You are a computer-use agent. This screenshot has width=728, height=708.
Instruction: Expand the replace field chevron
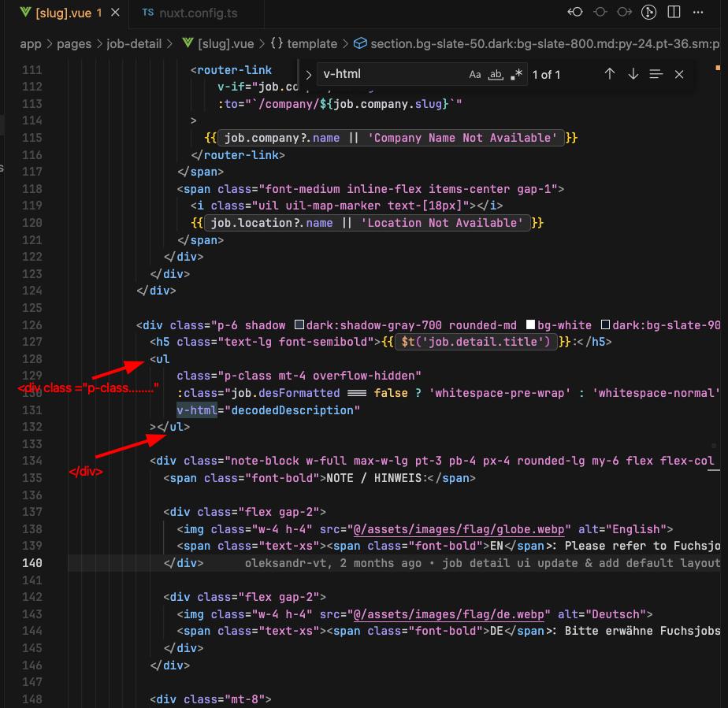[x=308, y=75]
